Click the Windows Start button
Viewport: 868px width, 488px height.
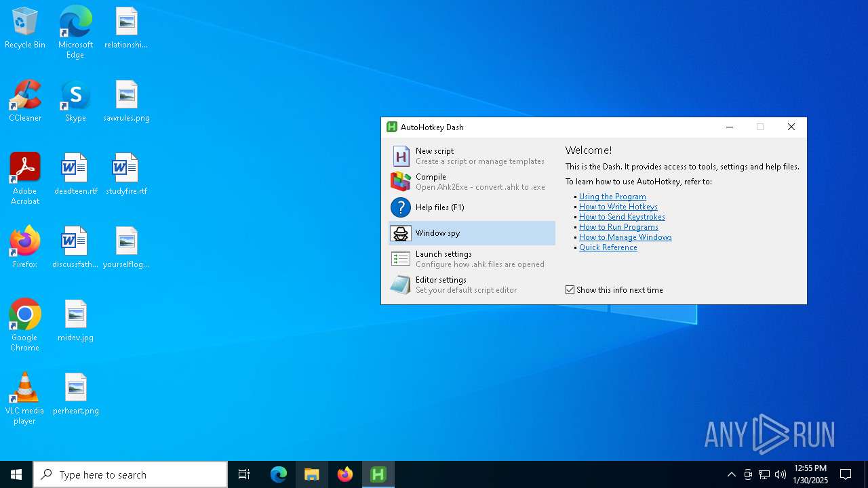[x=16, y=474]
